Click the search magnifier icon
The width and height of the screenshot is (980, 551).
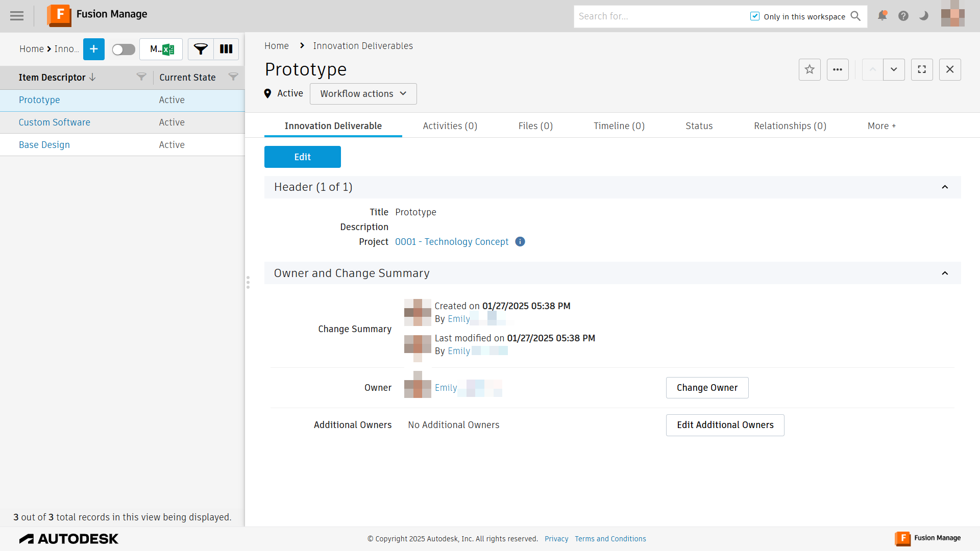tap(856, 16)
